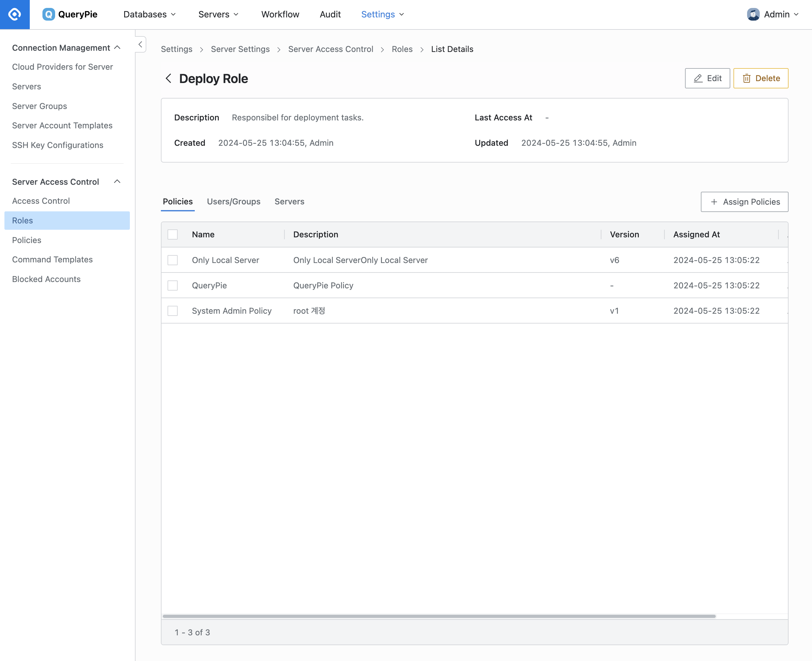
Task: Select all policies with the header checkbox
Action: tap(173, 234)
